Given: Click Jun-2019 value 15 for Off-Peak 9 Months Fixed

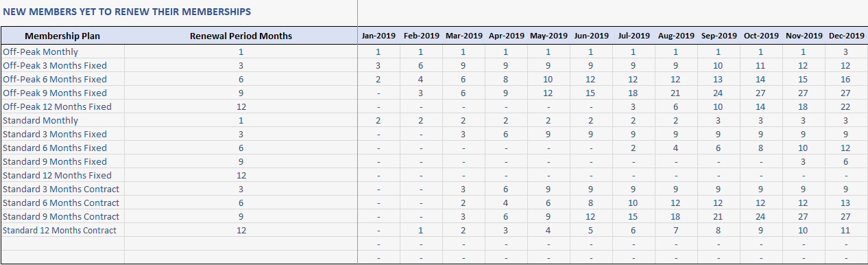Looking at the screenshot, I should pos(590,93).
